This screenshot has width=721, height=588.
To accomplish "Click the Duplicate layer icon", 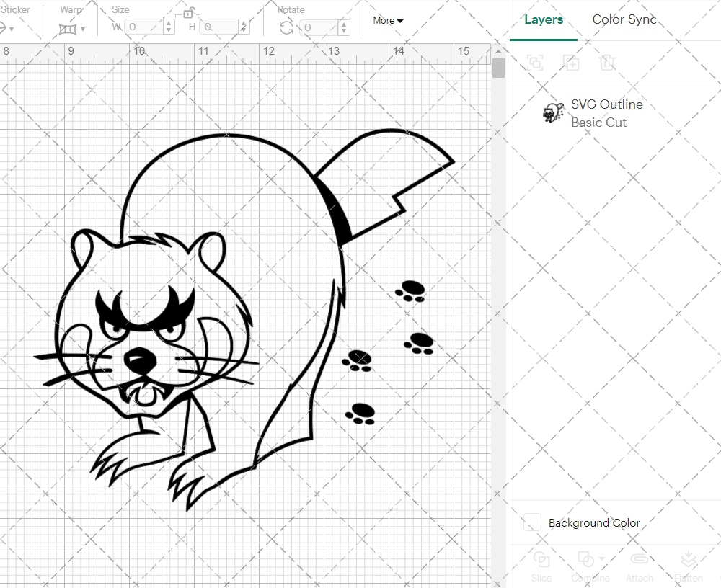I will click(x=572, y=63).
